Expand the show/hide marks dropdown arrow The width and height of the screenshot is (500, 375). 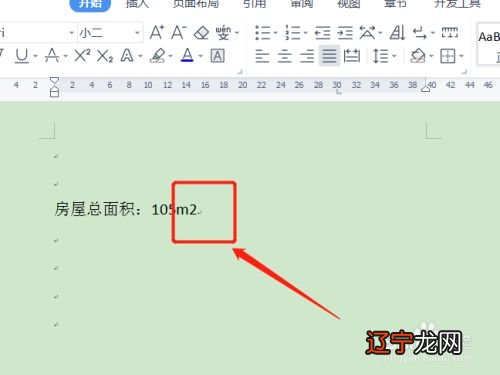click(x=432, y=33)
